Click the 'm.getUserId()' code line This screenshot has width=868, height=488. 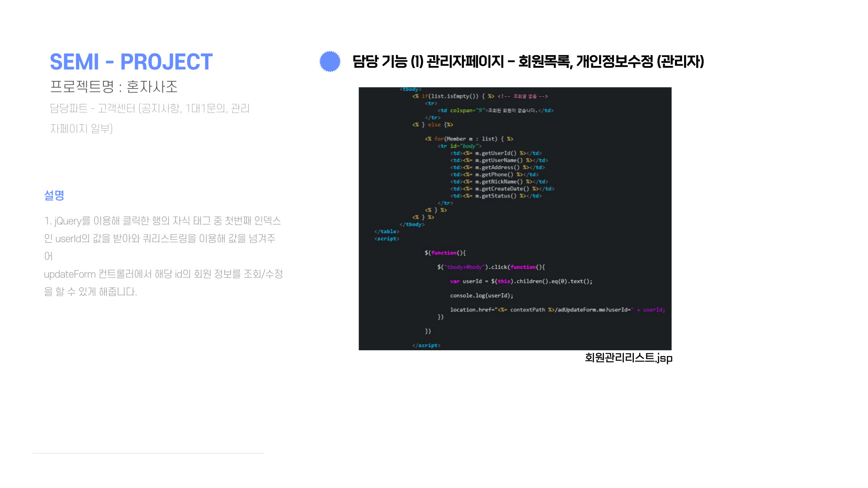(x=496, y=153)
